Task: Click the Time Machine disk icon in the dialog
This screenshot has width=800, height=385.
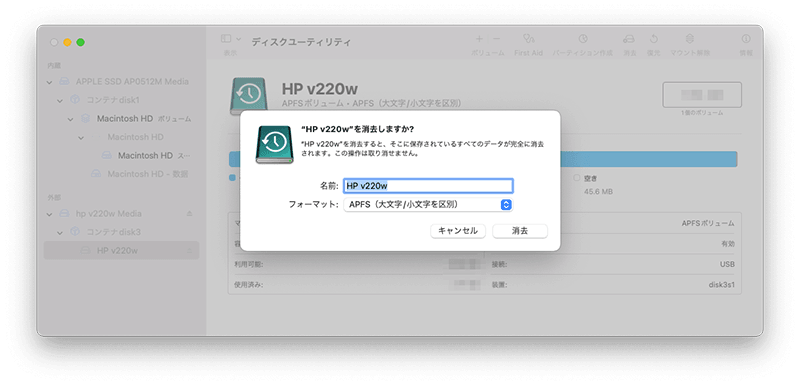Action: (274, 144)
